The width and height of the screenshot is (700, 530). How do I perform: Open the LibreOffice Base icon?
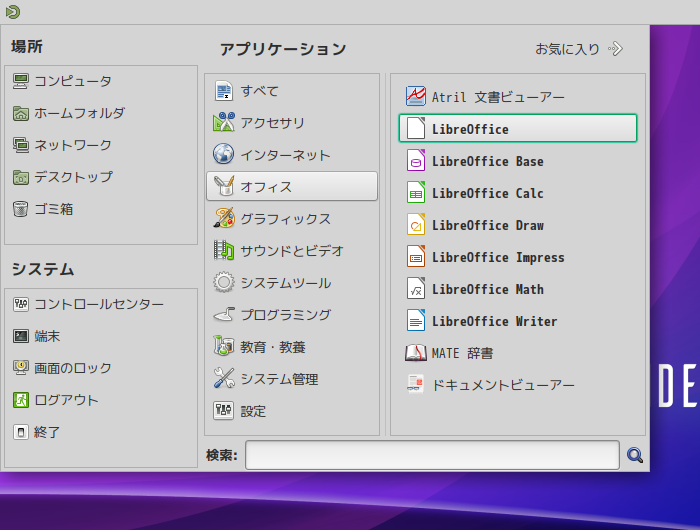[x=416, y=161]
